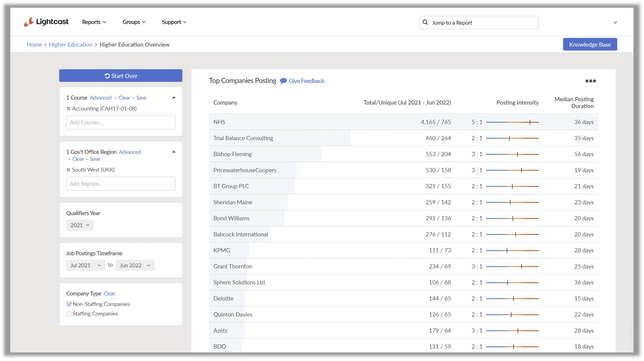The width and height of the screenshot is (644, 361).
Task: Open the three-dot options menu
Action: (x=590, y=81)
